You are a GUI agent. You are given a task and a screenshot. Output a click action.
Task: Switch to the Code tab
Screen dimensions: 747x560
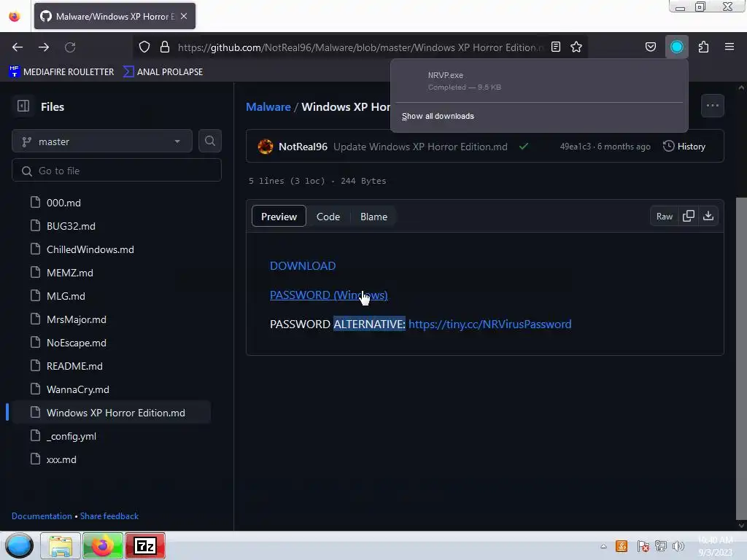coord(328,216)
